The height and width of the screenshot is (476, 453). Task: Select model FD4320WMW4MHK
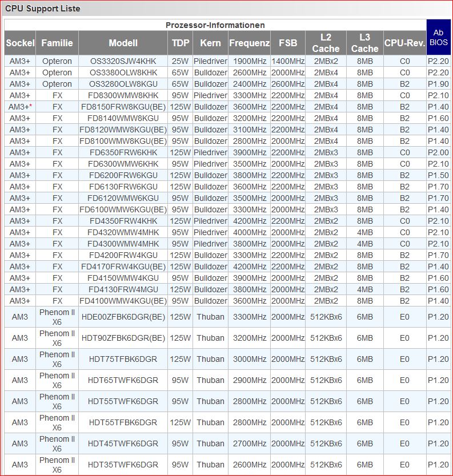[x=123, y=232]
